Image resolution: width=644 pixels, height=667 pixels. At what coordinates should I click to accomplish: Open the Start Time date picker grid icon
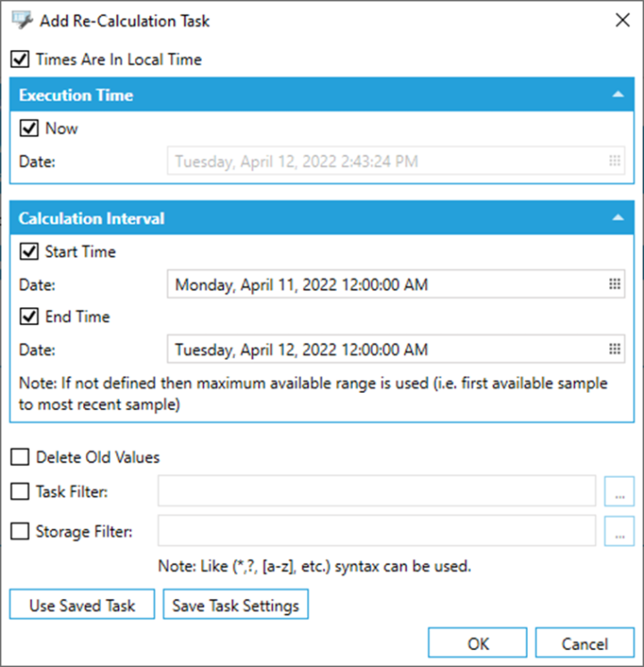[615, 284]
